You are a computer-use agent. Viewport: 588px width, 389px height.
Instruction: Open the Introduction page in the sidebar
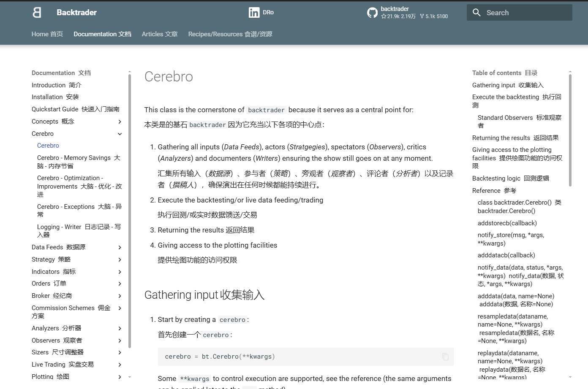(57, 85)
